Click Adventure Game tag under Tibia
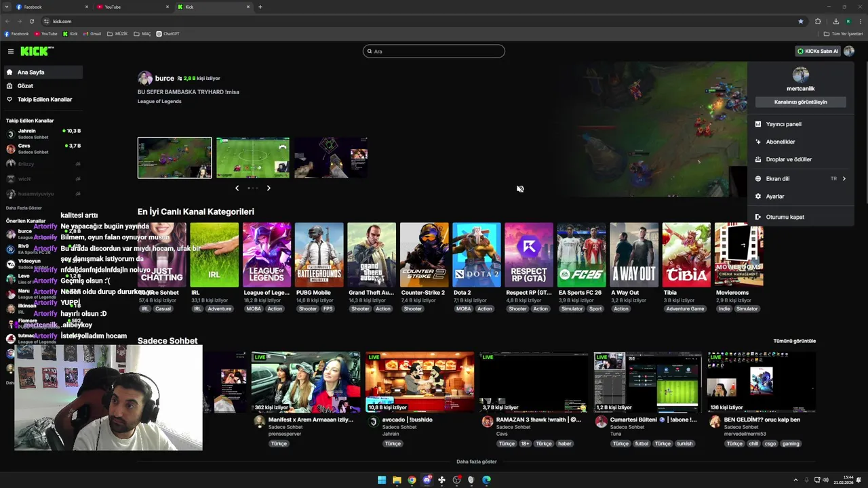 click(x=685, y=309)
